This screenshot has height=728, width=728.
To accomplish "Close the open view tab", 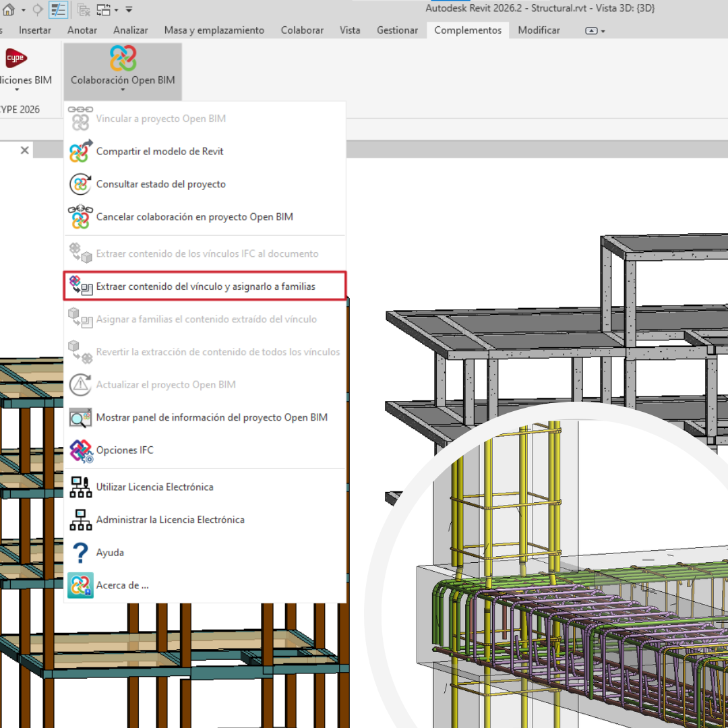I will tap(24, 150).
